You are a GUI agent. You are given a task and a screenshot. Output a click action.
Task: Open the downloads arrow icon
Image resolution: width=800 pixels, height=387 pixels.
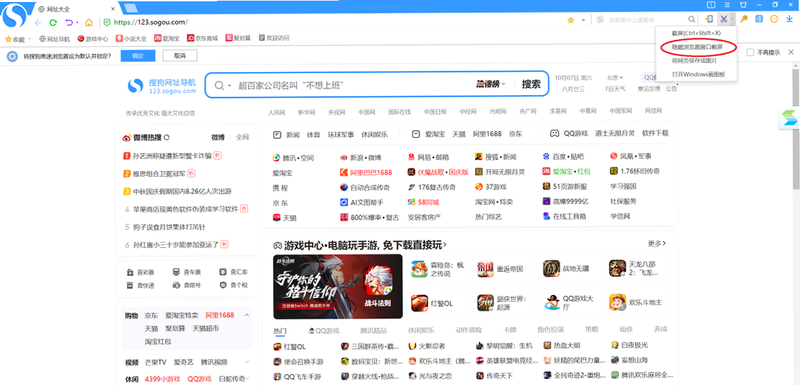click(789, 19)
